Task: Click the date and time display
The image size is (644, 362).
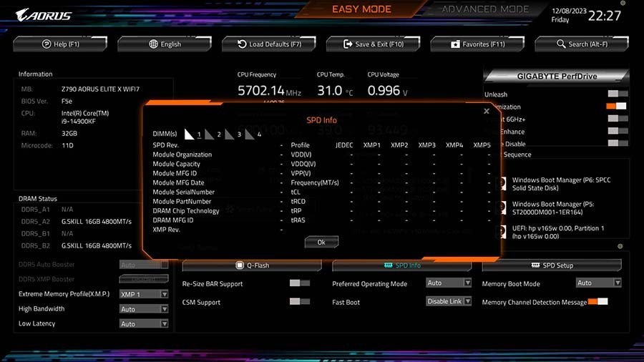Action: coord(586,15)
